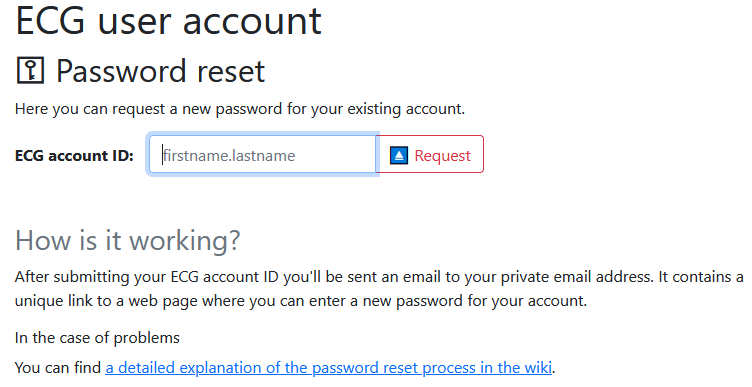This screenshot has width=752, height=387.
Task: Click the 'Here you can request a new password' sentence
Action: coord(240,109)
